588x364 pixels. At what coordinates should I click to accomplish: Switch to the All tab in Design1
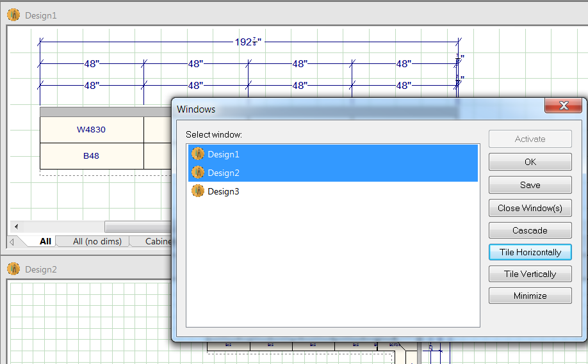[45, 242]
